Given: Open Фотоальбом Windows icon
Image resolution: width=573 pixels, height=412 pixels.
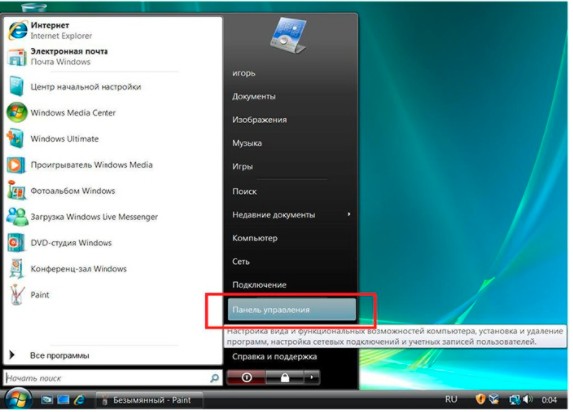Looking at the screenshot, I should tap(17, 190).
